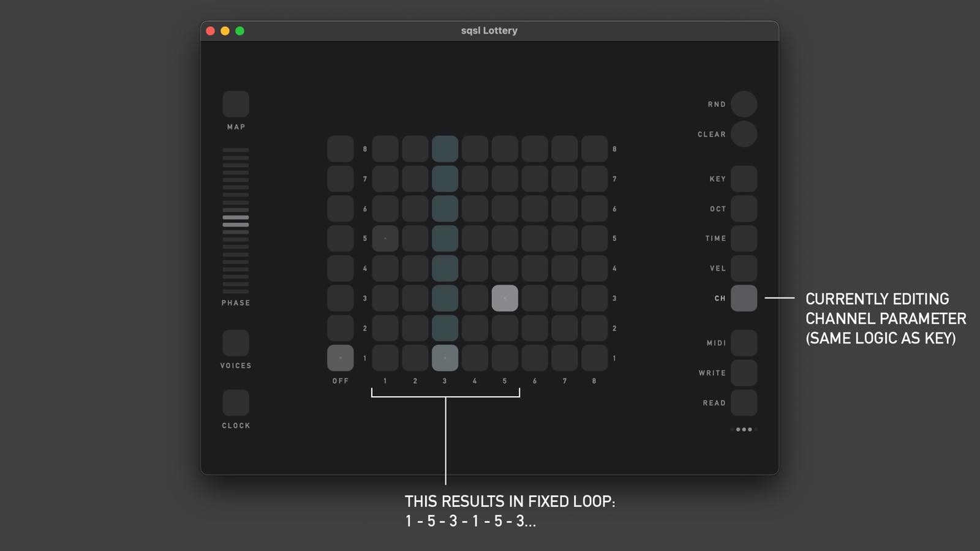This screenshot has width=980, height=551.
Task: Toggle the VOICES button
Action: coord(236,343)
